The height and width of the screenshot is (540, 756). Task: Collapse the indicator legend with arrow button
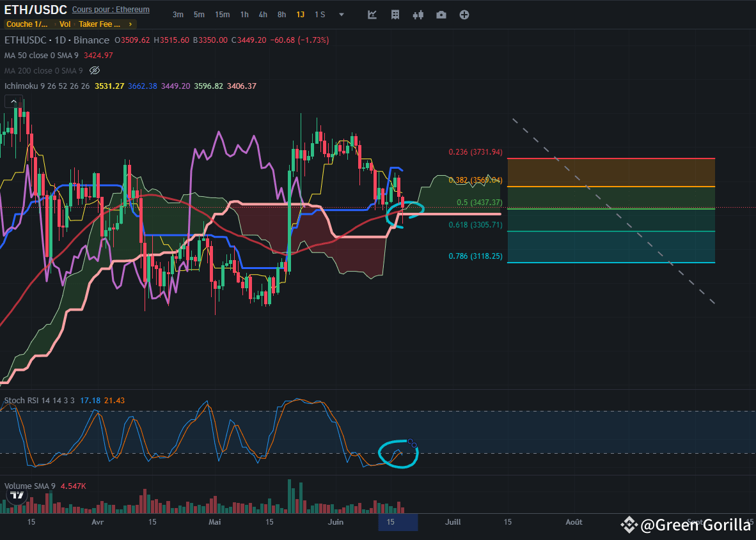click(13, 101)
